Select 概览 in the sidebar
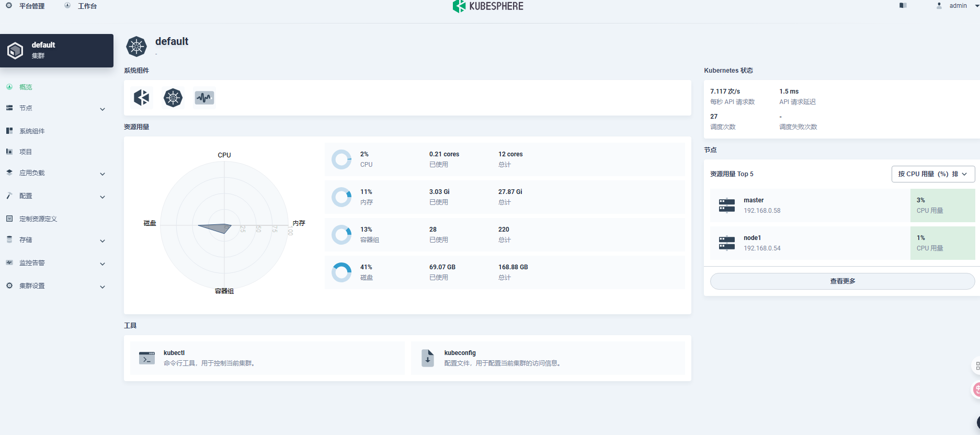 26,87
